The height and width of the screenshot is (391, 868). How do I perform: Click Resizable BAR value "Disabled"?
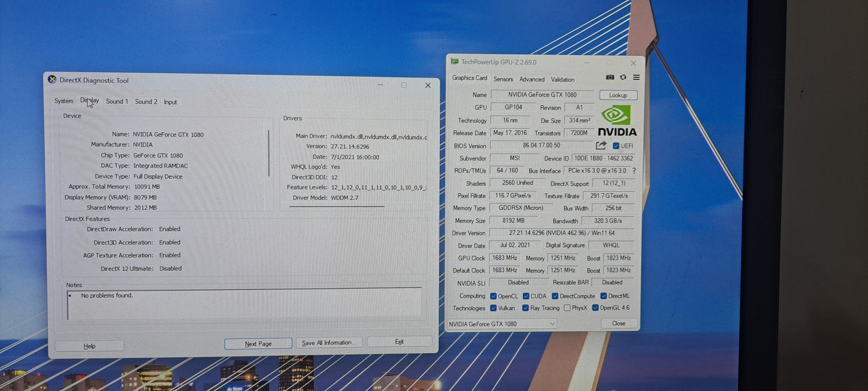pyautogui.click(x=613, y=283)
